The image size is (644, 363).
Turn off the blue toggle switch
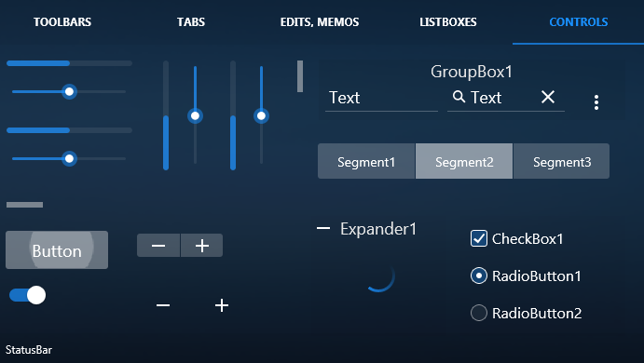(28, 295)
